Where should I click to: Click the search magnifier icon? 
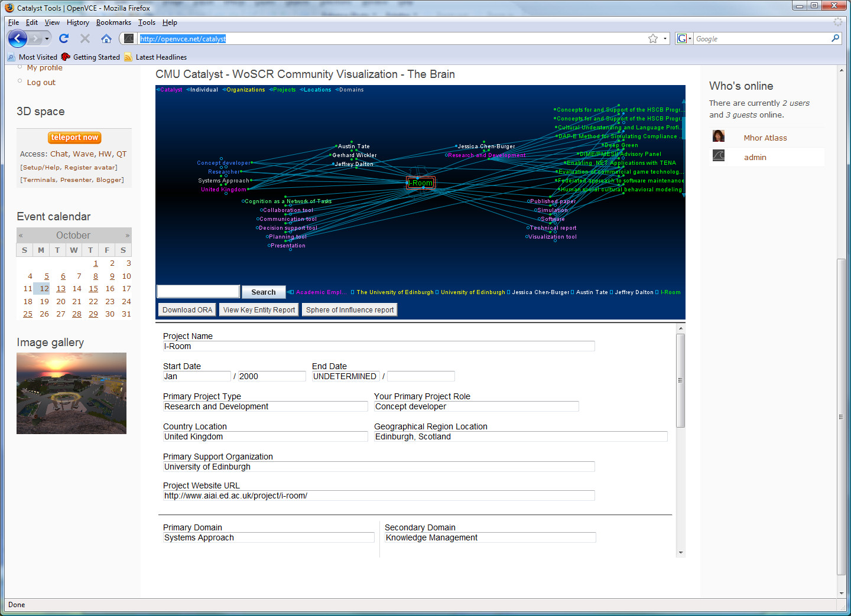point(835,38)
